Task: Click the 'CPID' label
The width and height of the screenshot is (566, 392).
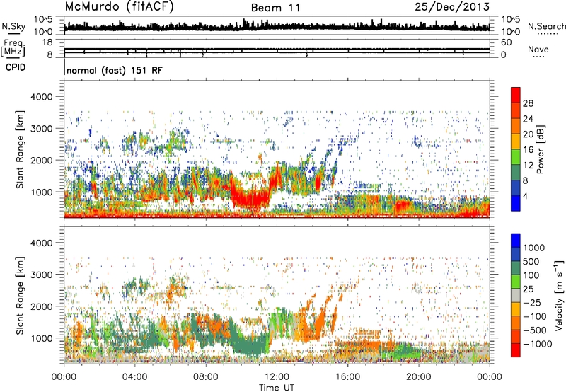Action: [x=16, y=67]
